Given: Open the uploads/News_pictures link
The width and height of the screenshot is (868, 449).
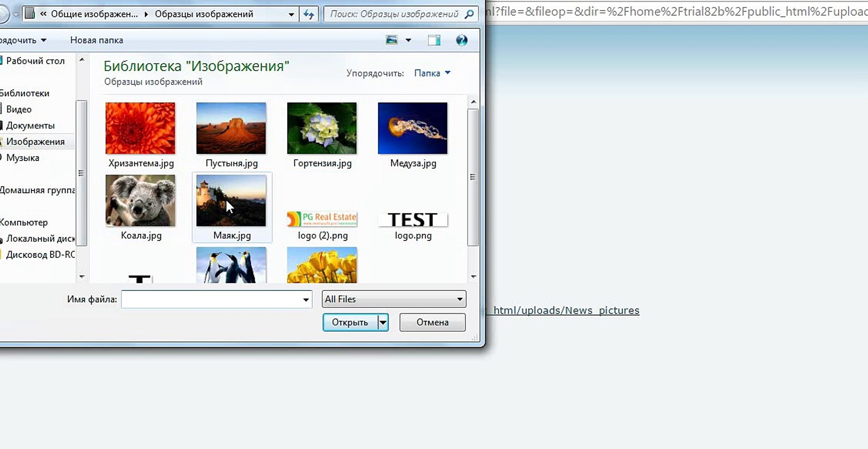Looking at the screenshot, I should pos(566,311).
